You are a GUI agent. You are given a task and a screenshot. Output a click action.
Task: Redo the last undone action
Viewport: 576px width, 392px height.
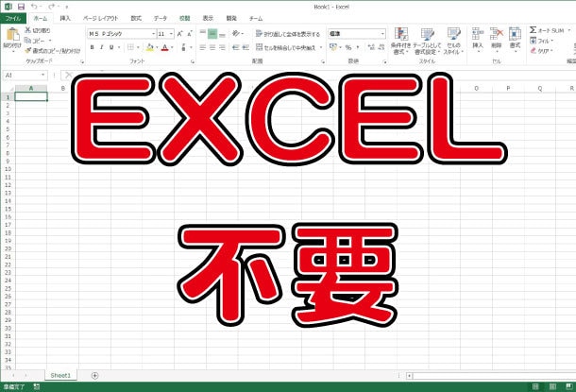coord(51,7)
